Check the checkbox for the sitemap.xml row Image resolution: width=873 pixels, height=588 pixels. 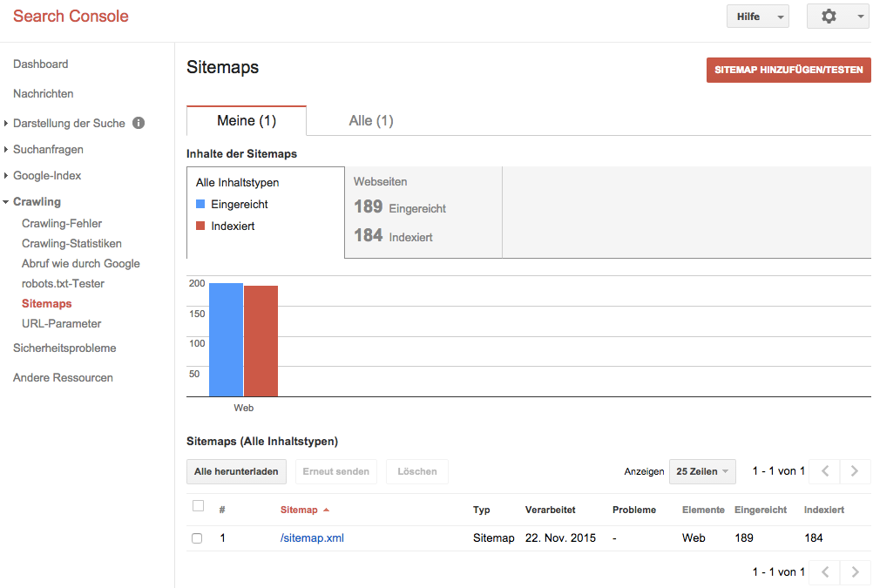click(198, 537)
